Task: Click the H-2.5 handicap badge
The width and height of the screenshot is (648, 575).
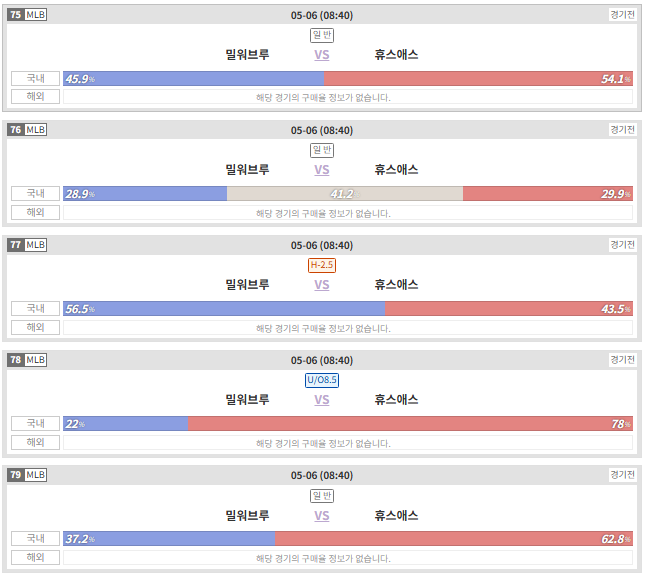Action: coord(322,265)
